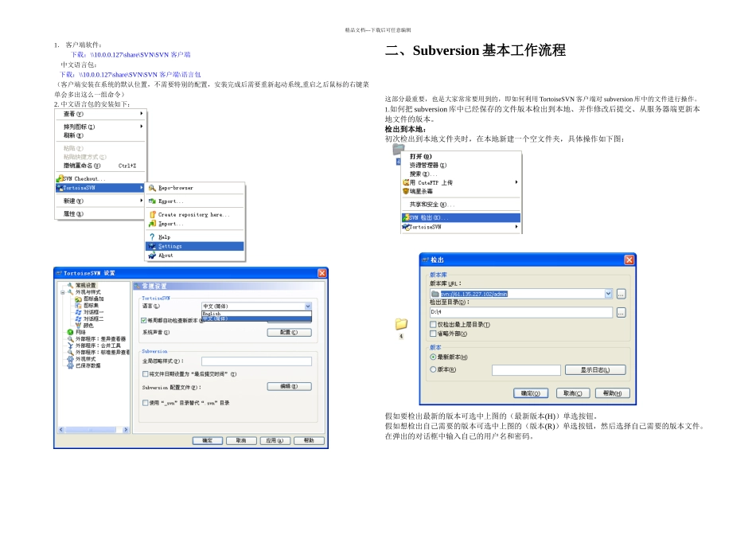Screen dimensions: 756x535
Task: Click 应用 button in settings dialog
Action: click(x=275, y=440)
